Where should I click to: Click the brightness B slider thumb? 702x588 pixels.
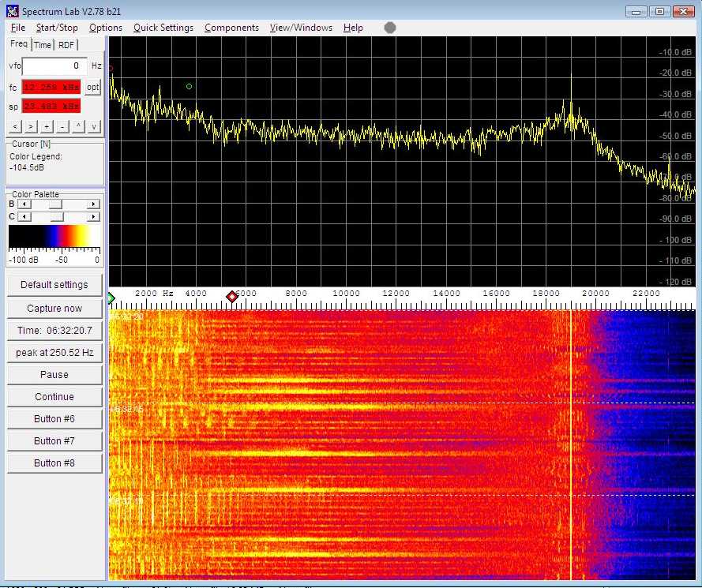point(55,204)
